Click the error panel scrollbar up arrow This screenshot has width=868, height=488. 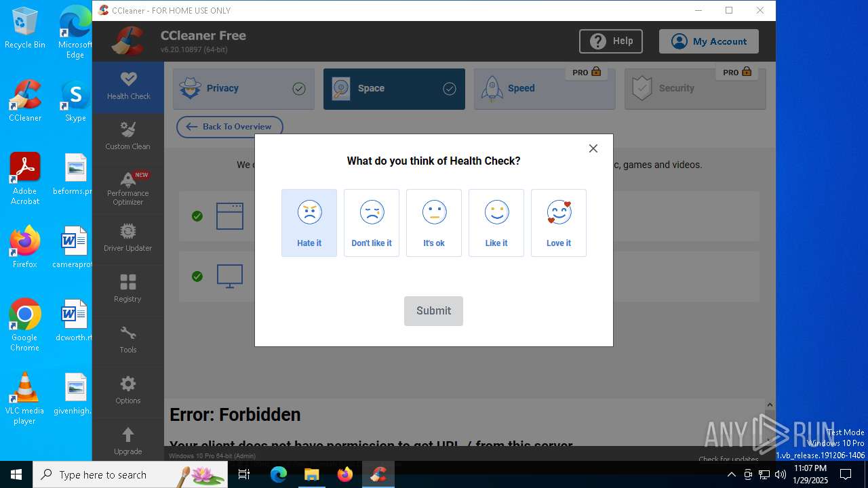(x=770, y=405)
